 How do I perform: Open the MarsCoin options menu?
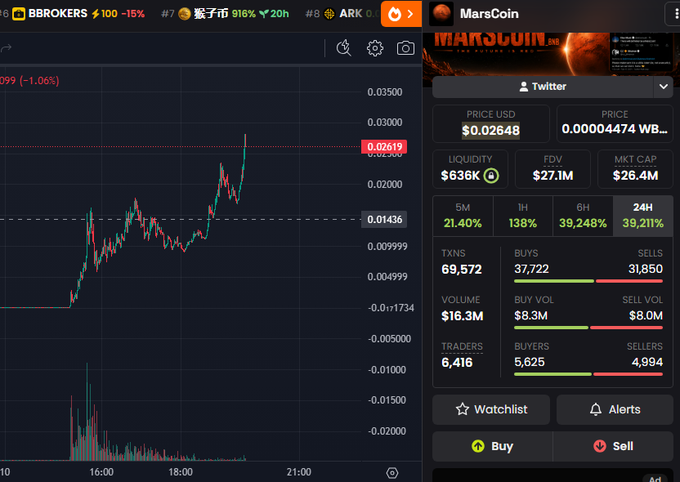(673, 14)
